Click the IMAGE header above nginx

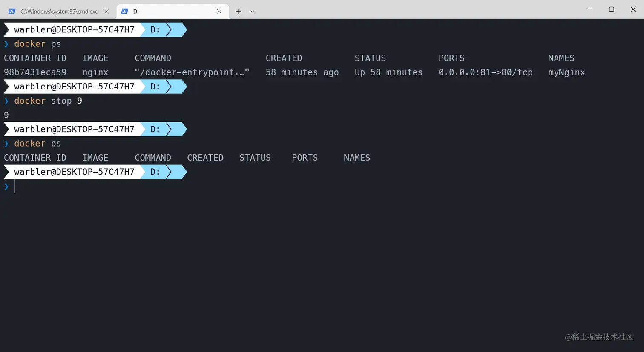click(95, 58)
